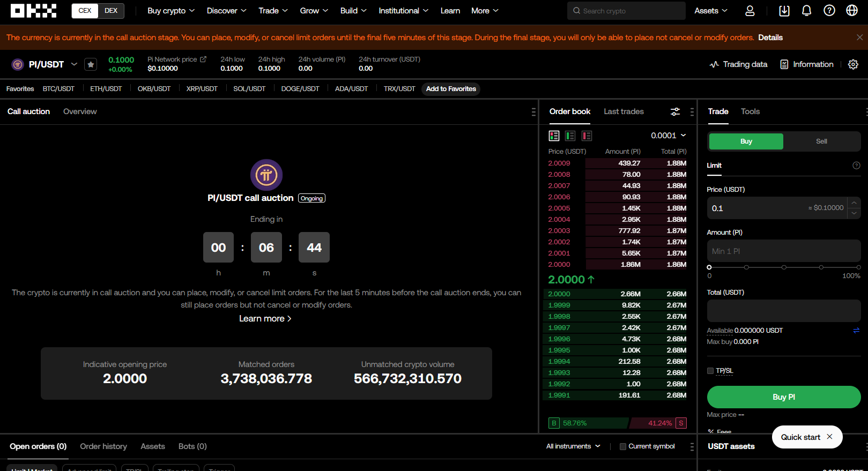The height and width of the screenshot is (471, 868).
Task: Expand the Buy crypto menu
Action: 171,11
